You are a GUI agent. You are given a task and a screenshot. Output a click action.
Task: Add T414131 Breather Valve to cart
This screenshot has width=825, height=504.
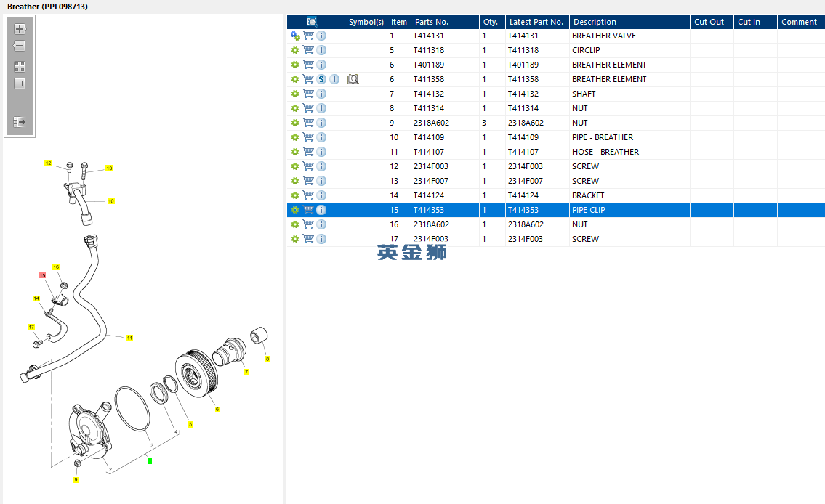(308, 36)
